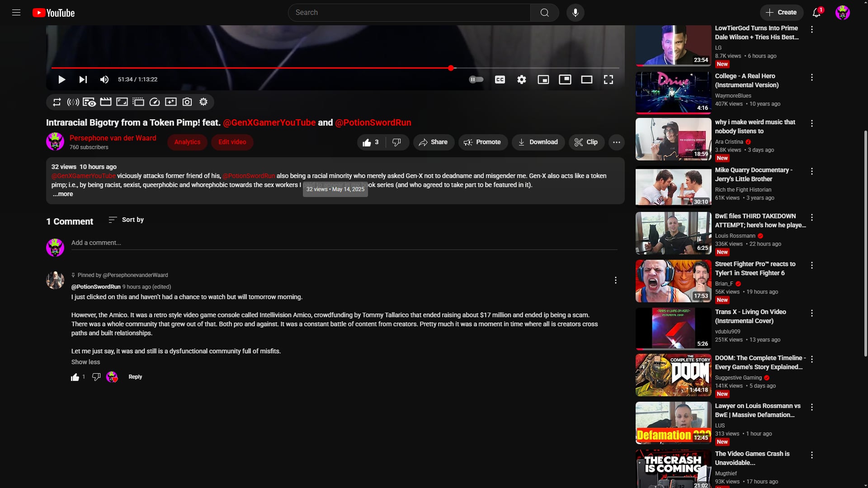Switch to theater mode
868x488 pixels.
[x=587, y=80]
